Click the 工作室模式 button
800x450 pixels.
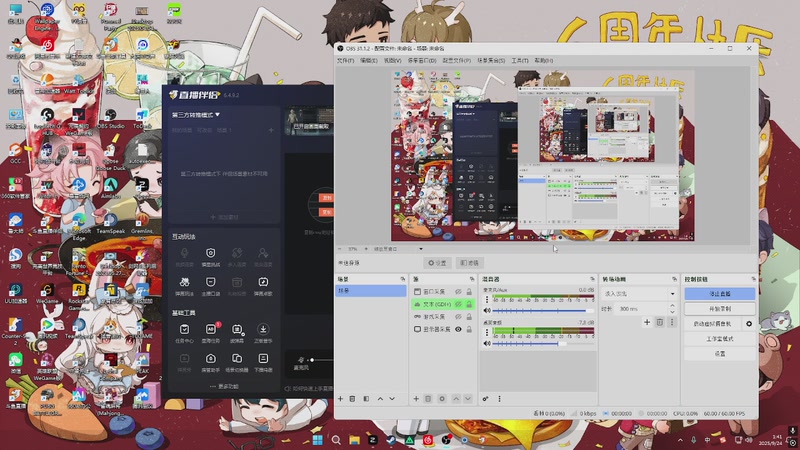coord(719,338)
